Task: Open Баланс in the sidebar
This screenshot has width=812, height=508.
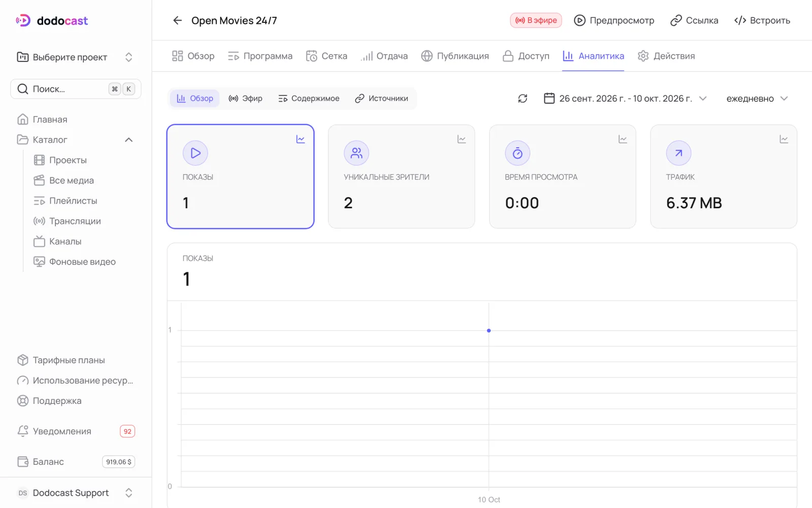Action: tap(76, 462)
